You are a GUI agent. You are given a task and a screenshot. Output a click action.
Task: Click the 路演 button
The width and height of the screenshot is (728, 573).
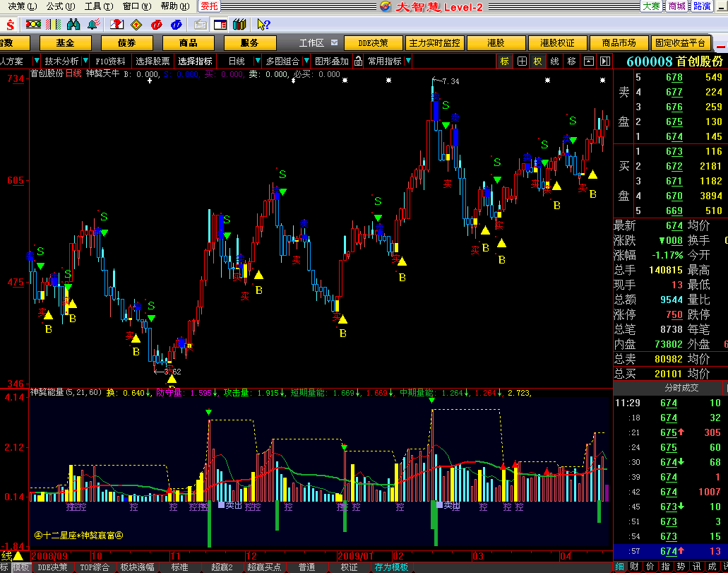coord(702,6)
